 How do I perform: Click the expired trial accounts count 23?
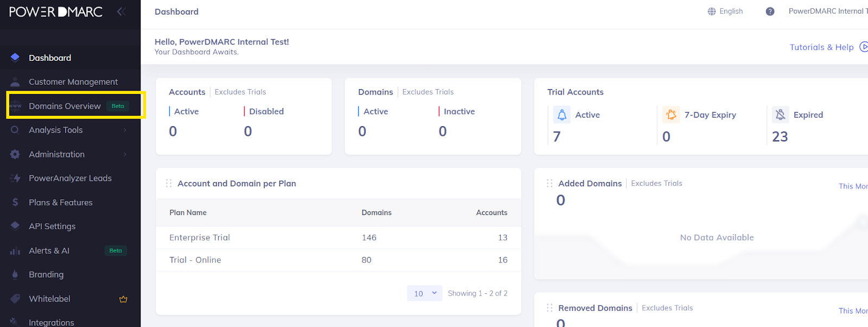tap(780, 136)
